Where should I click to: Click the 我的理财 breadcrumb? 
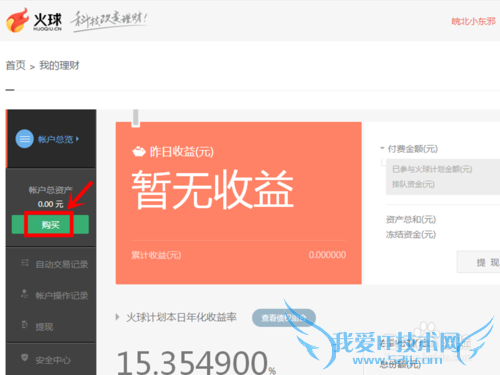(59, 65)
